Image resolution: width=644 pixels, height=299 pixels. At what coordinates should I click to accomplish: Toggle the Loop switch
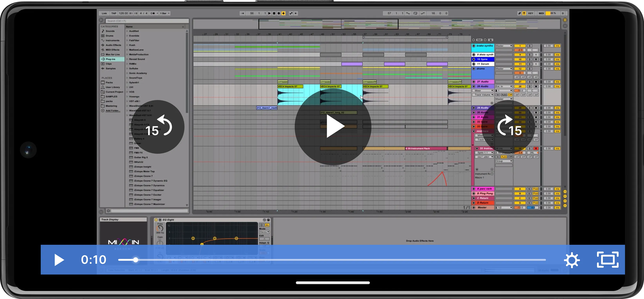pyautogui.click(x=415, y=13)
